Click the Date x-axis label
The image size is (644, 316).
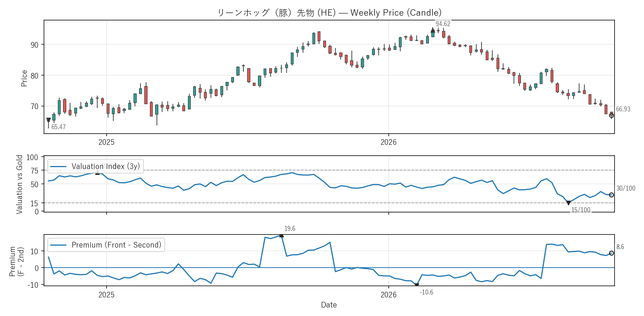tap(329, 305)
